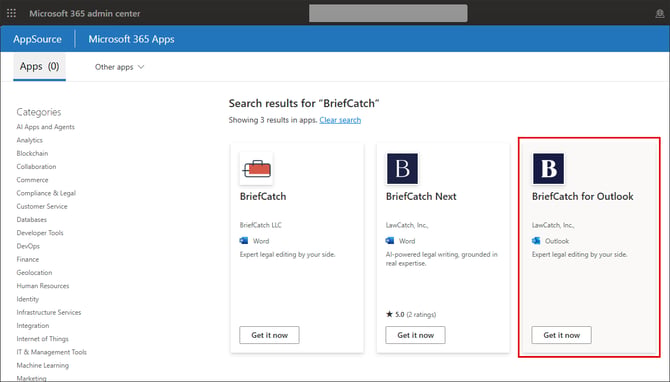Click LawCatch, Inc. on BriefCatch for Outlook card
Image resolution: width=670 pixels, height=382 pixels.
tap(553, 225)
